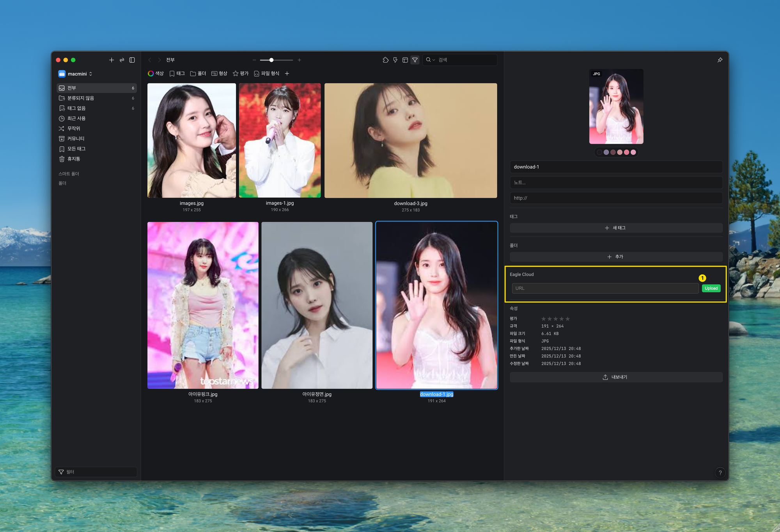The image size is (780, 532).
Task: Toggle the sidebar panel icon
Action: [132, 60]
